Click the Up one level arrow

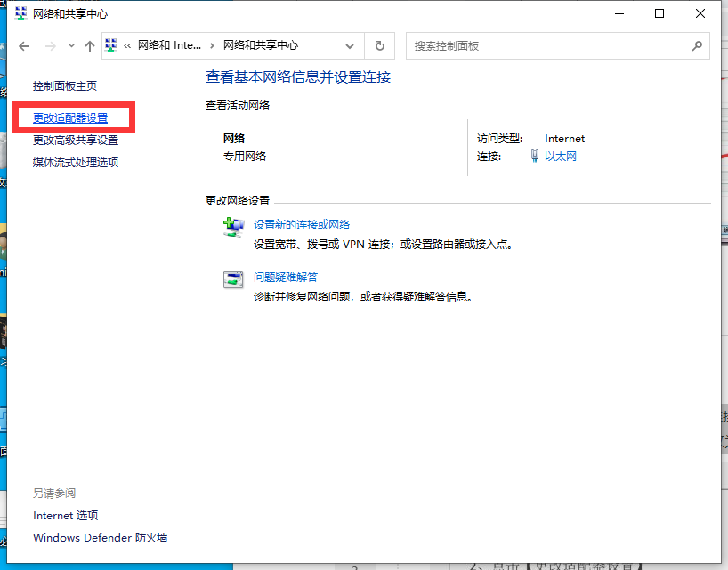[x=89, y=46]
